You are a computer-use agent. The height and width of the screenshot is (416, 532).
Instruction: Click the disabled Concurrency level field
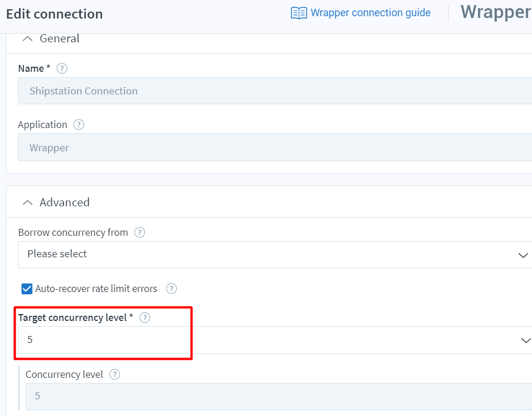click(279, 396)
